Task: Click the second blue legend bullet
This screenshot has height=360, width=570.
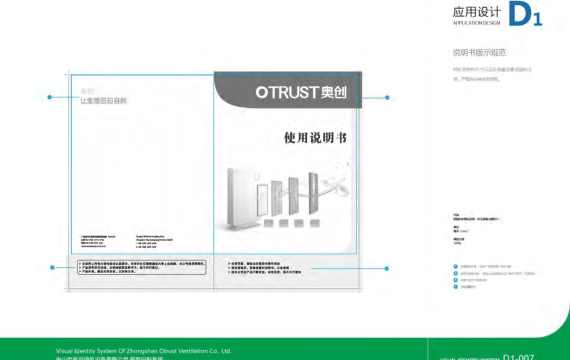Action: point(455,273)
